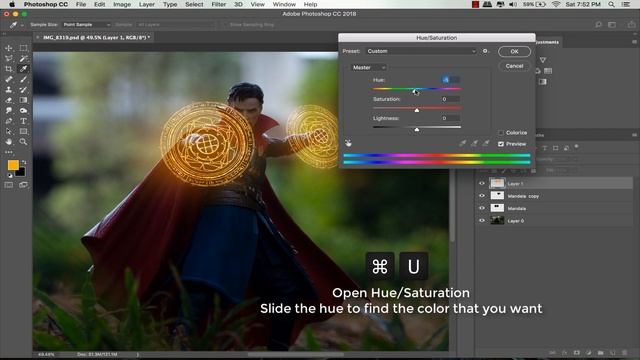640x360 pixels.
Task: Select the History Brush tool
Action: pos(23,89)
